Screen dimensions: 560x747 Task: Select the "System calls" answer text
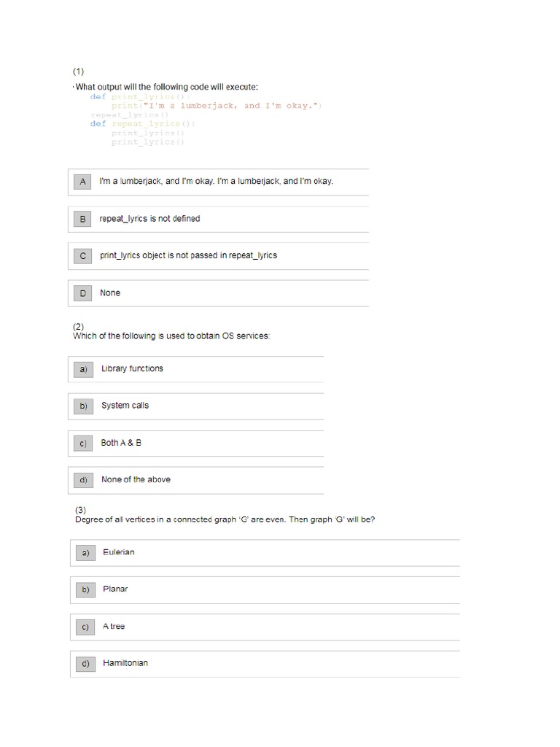coord(125,406)
